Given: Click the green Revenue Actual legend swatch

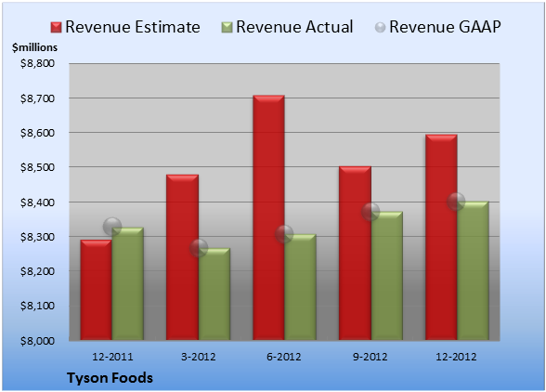Looking at the screenshot, I should [x=227, y=28].
